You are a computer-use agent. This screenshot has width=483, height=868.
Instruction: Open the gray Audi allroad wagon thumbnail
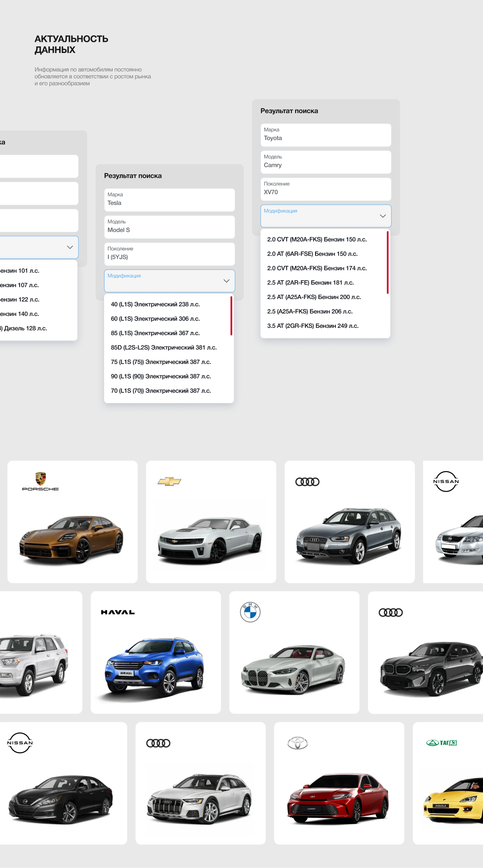click(349, 536)
